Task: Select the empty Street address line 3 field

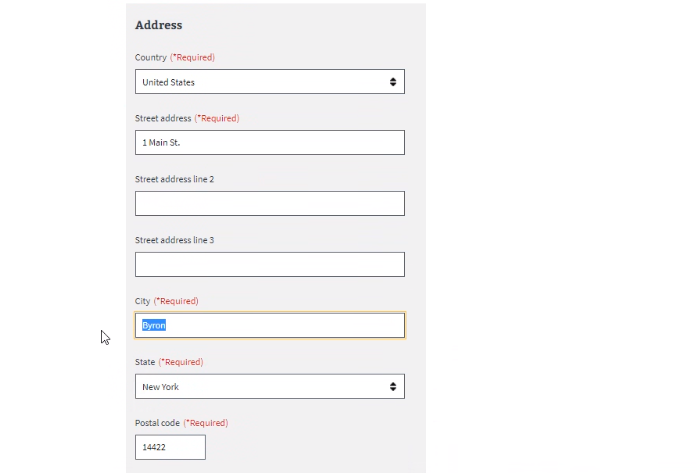Action: [270, 265]
